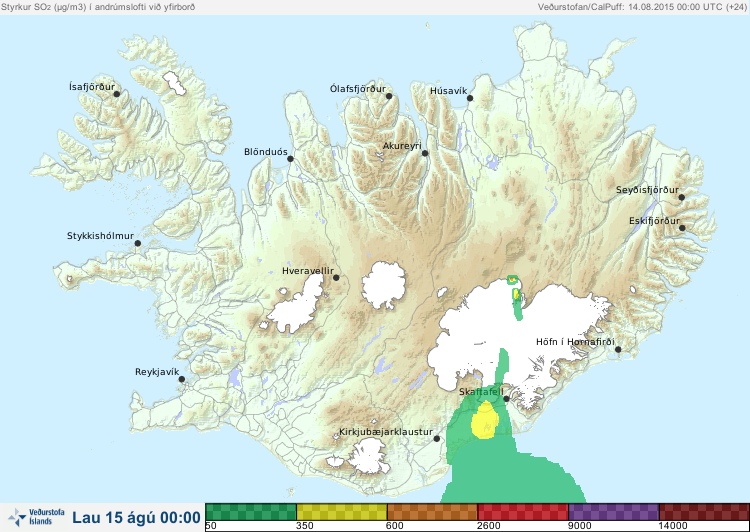Click the SO2 source hotspot north of Vatnajökull

pos(513,279)
